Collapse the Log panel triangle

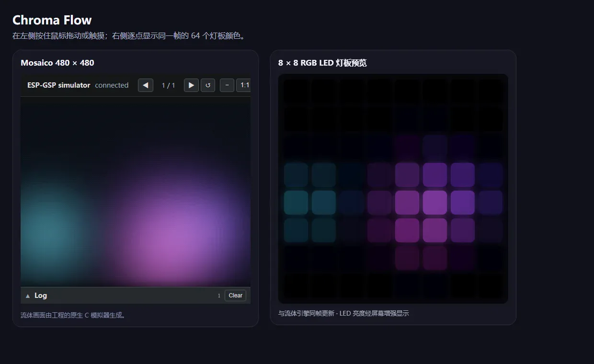pyautogui.click(x=28, y=296)
